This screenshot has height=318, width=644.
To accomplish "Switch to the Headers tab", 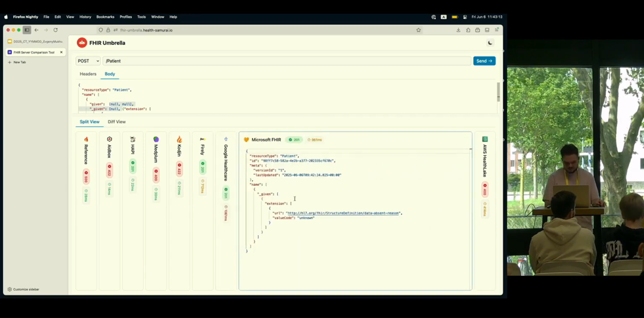I will click(88, 74).
